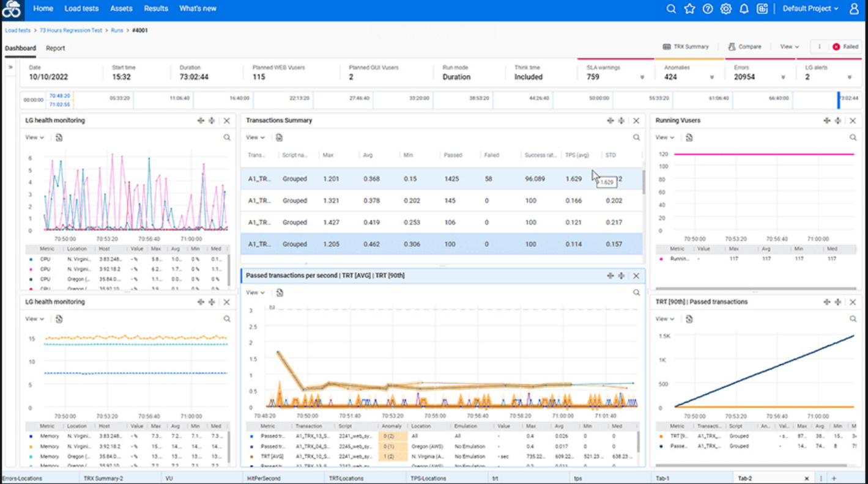Click the search icon in top navigation bar
Image resolution: width=868 pixels, height=484 pixels.
(x=671, y=9)
